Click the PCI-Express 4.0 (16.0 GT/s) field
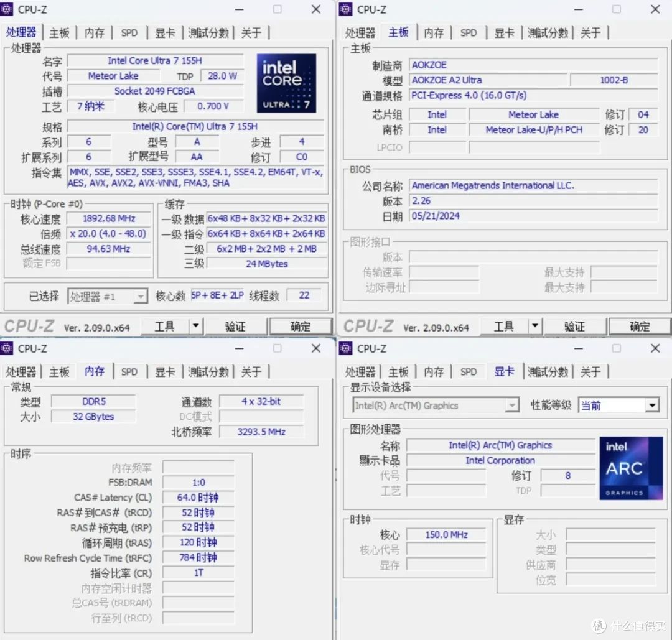 pos(534,95)
